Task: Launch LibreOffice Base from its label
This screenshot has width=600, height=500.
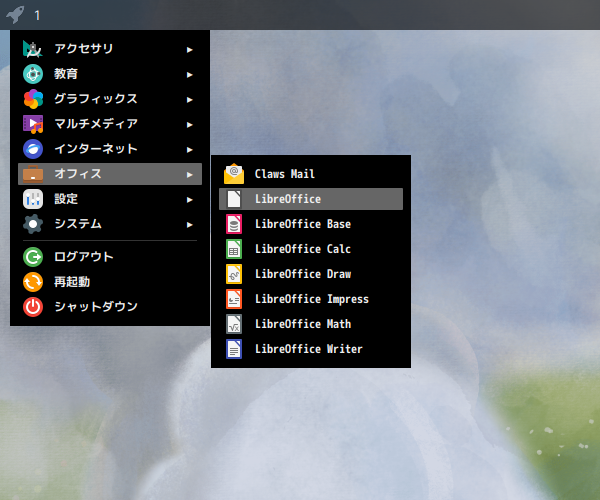Action: click(303, 224)
